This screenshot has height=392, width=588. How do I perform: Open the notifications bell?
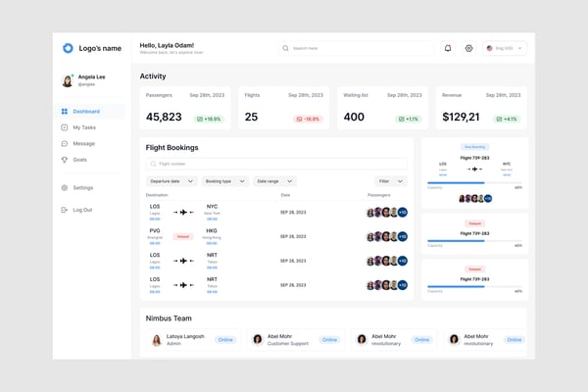(x=448, y=48)
